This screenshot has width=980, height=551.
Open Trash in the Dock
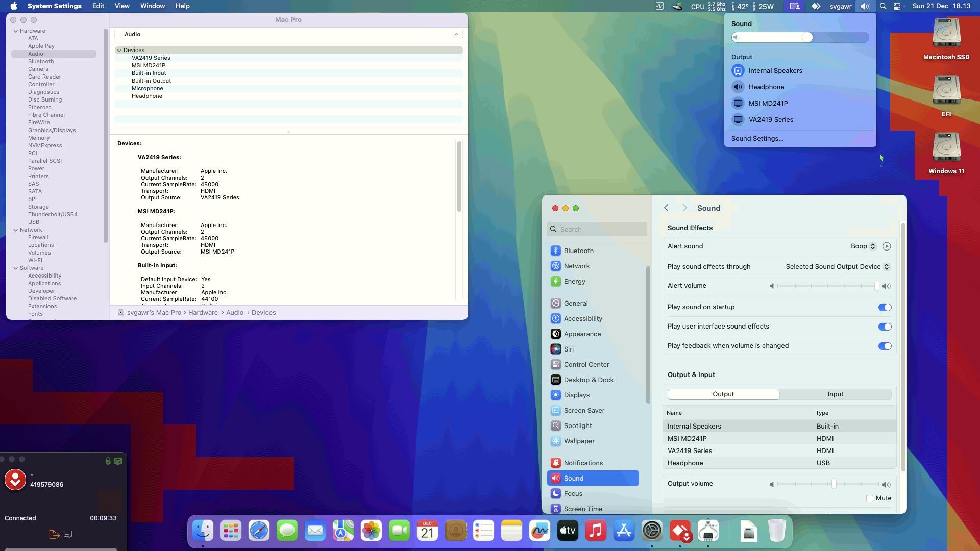click(x=776, y=531)
